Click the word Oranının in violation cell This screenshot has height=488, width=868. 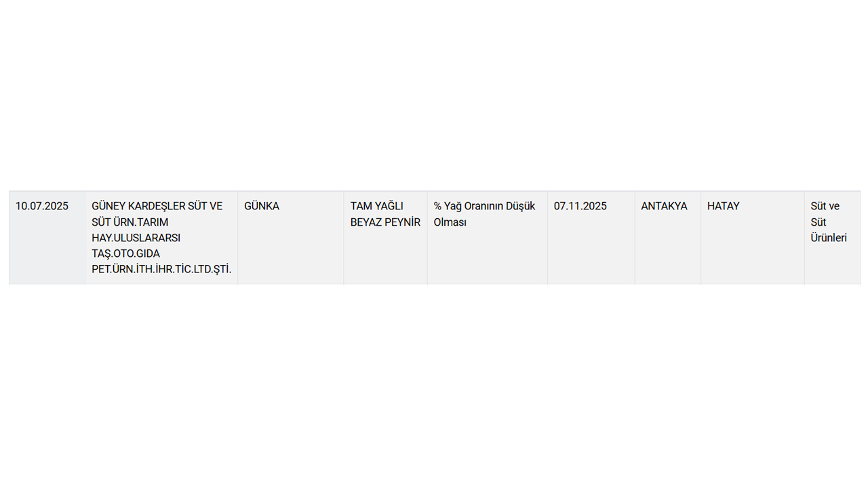click(x=484, y=206)
